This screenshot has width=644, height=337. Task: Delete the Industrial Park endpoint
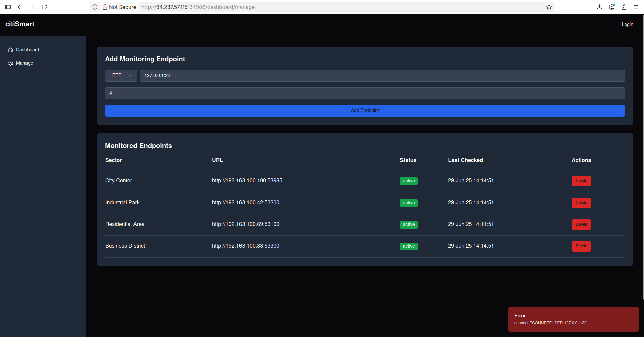[x=581, y=203]
